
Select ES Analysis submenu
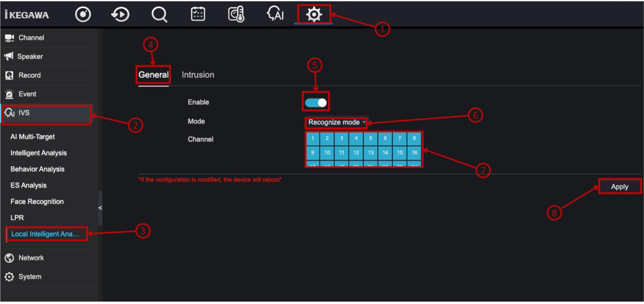[29, 186]
